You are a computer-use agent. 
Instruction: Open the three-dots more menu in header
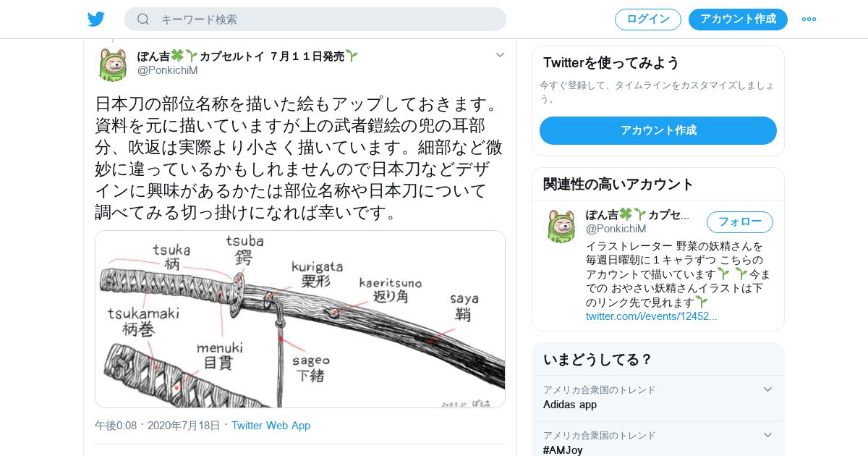tap(809, 20)
